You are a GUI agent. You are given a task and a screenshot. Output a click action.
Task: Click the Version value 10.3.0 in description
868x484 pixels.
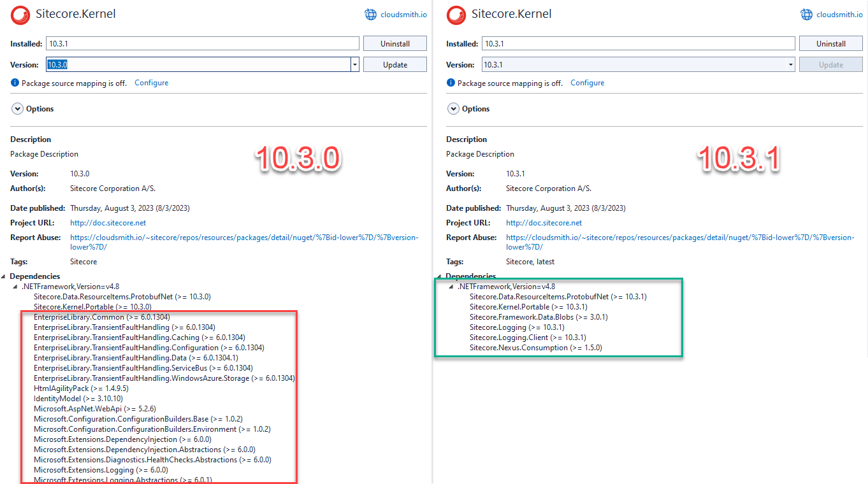[x=80, y=174]
